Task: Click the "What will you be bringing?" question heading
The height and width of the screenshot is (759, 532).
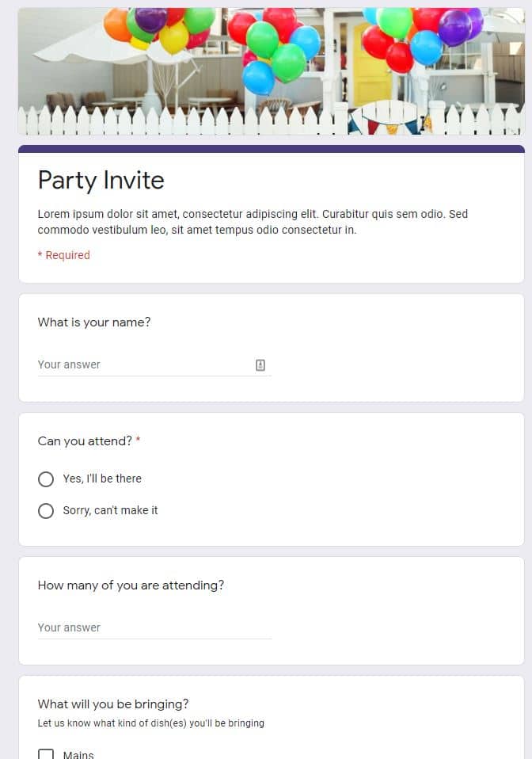Action: 113,704
